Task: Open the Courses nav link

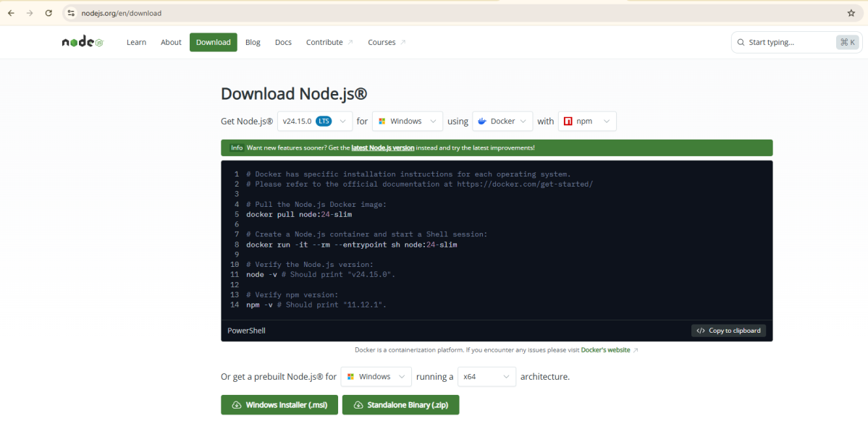Action: pyautogui.click(x=387, y=42)
